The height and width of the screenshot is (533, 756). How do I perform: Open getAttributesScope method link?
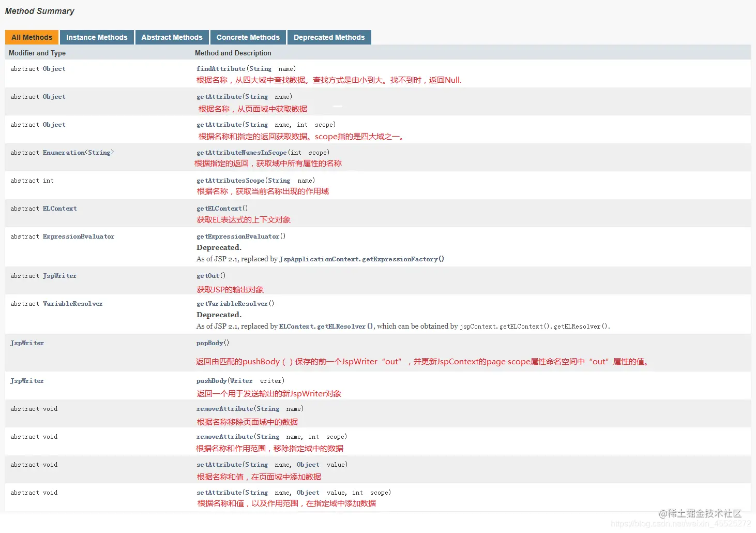click(x=231, y=181)
